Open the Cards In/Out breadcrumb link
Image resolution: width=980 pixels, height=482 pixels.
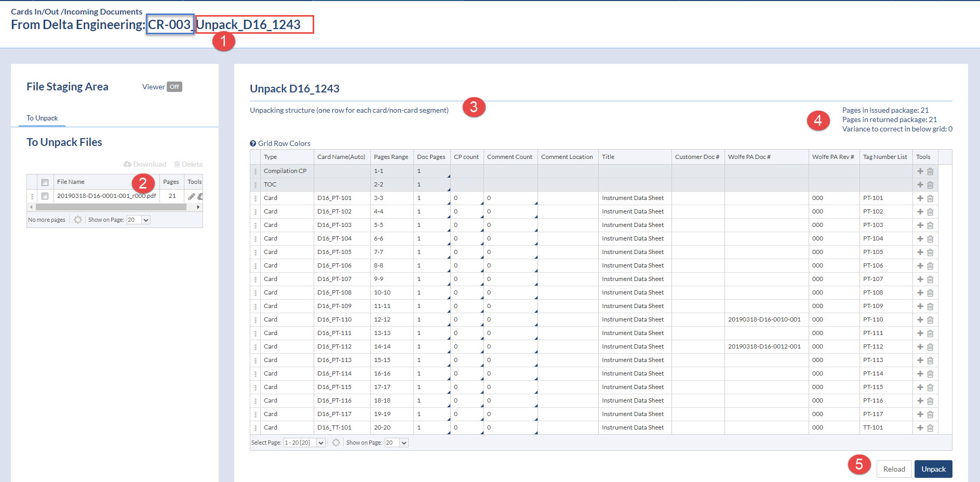tap(35, 11)
